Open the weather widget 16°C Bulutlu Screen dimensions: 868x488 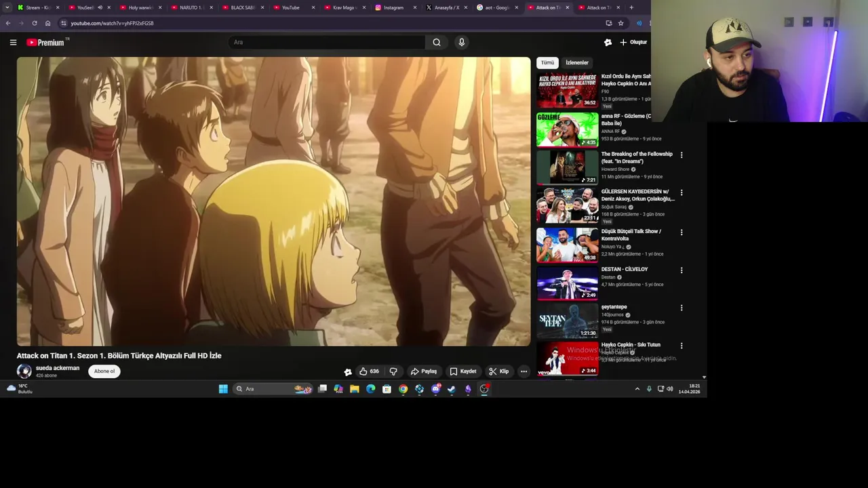coord(20,389)
